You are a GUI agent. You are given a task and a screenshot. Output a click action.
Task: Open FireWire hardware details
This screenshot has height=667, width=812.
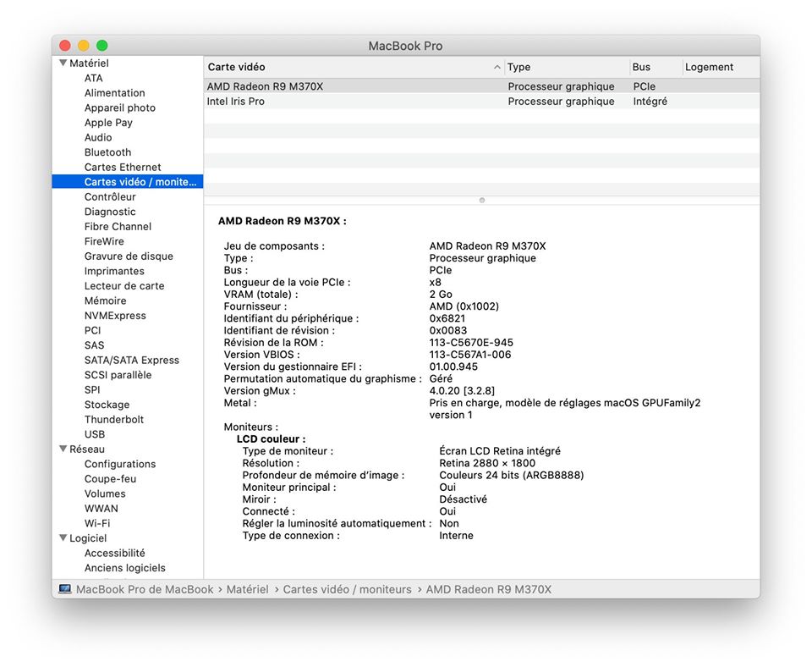(x=105, y=241)
